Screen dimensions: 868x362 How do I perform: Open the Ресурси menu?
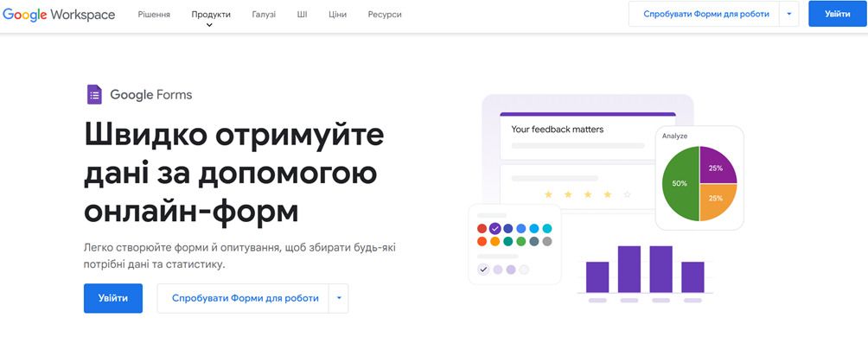(x=385, y=15)
